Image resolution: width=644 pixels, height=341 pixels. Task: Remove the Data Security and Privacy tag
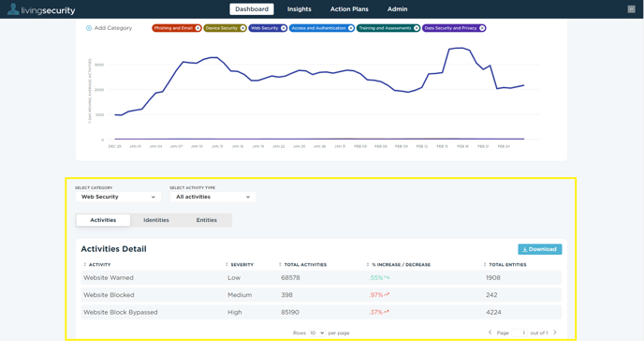coord(482,28)
